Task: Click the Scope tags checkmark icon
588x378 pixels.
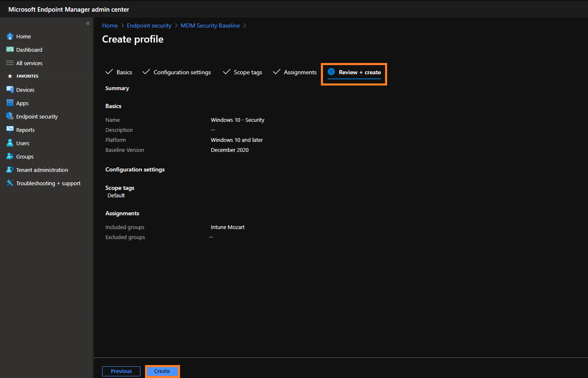Action: 227,72
